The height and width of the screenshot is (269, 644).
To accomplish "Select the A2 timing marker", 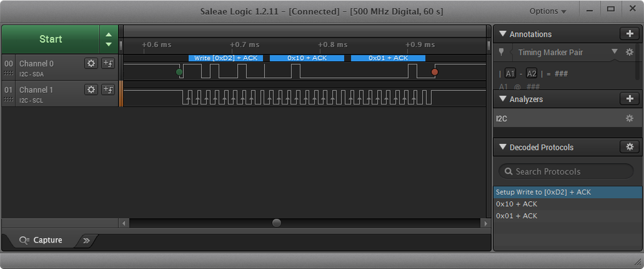I will click(531, 74).
